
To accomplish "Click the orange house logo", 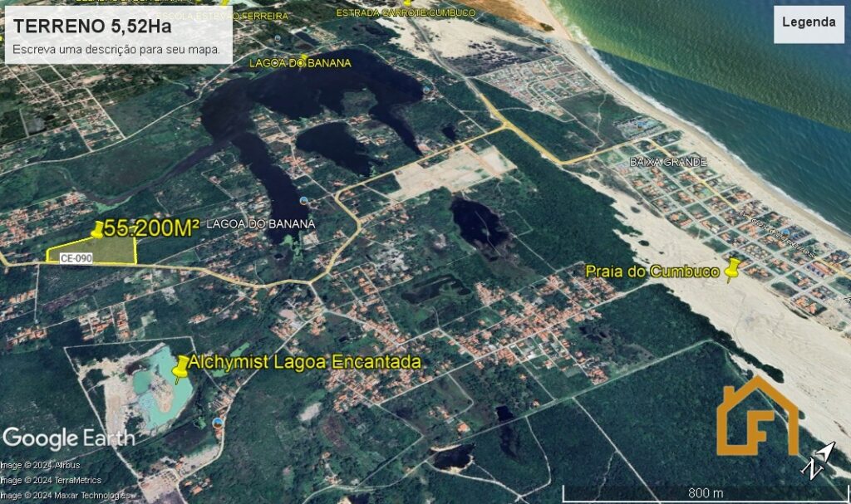I will pos(757,418).
